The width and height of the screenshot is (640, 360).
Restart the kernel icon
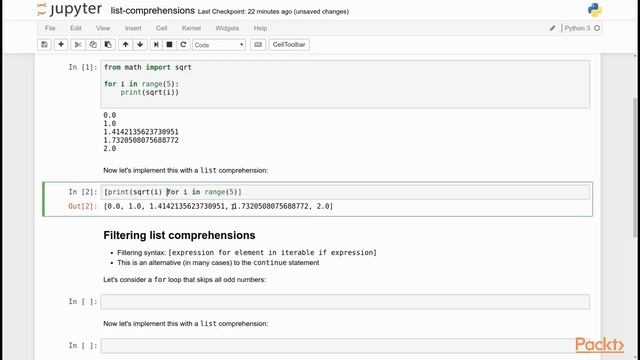(183, 44)
